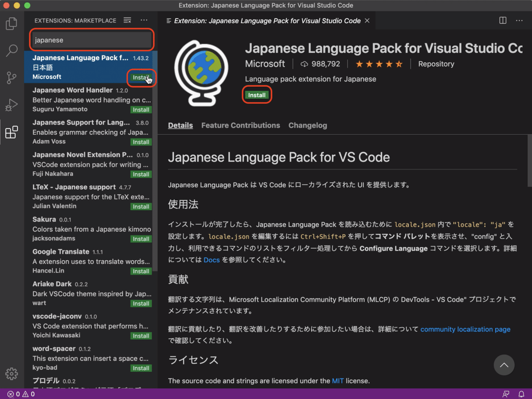Viewport: 532px width, 399px height.
Task: Click the 988,792 install count
Action: 320,64
